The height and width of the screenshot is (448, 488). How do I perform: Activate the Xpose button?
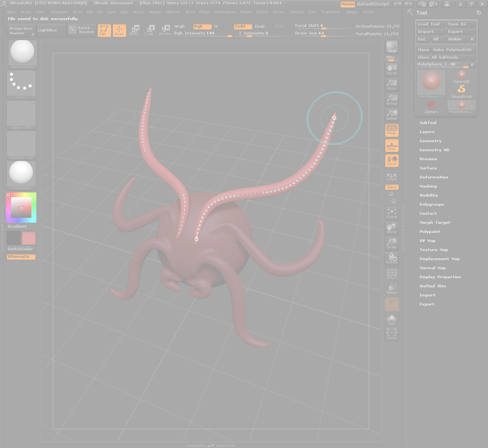(x=392, y=334)
